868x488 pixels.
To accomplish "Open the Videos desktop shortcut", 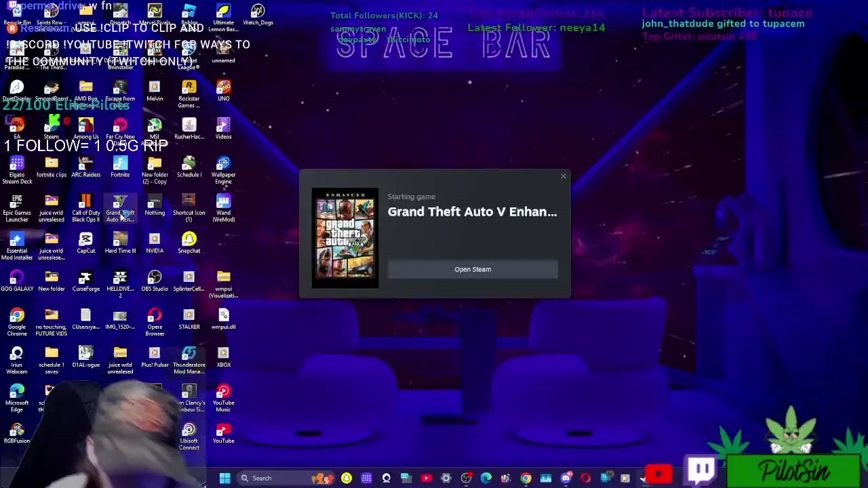I will click(x=224, y=127).
